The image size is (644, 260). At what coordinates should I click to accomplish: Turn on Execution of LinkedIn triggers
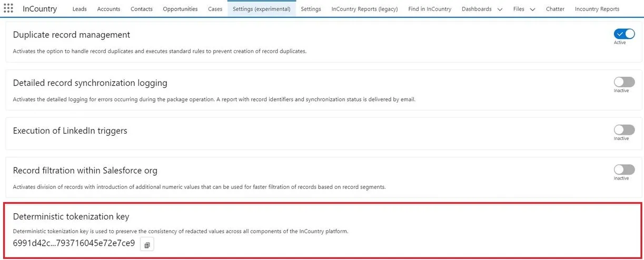coord(624,130)
